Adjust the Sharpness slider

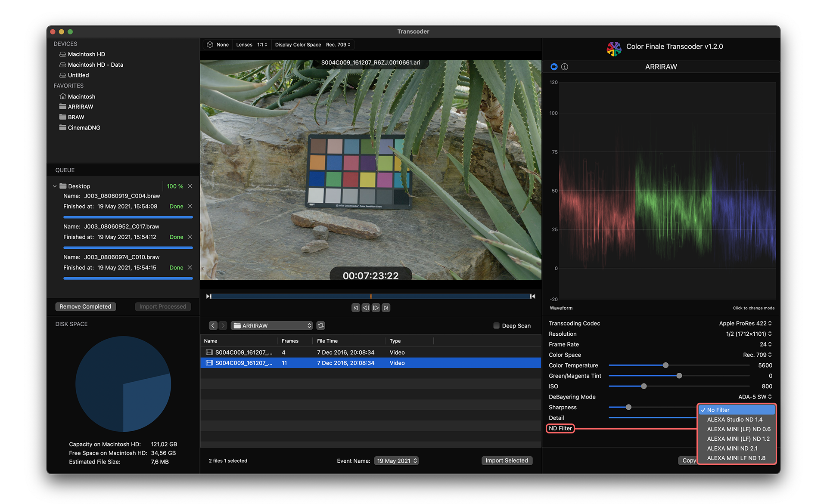coord(628,407)
